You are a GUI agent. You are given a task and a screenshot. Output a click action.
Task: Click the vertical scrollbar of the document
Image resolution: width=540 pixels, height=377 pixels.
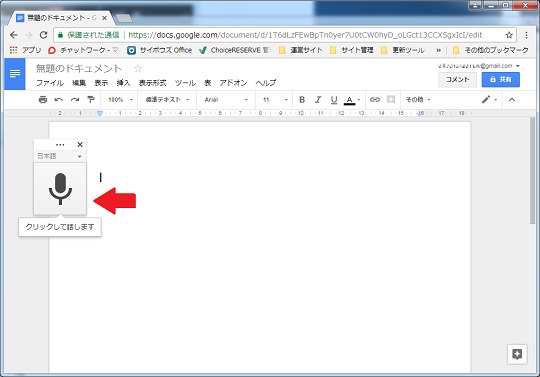click(x=533, y=170)
